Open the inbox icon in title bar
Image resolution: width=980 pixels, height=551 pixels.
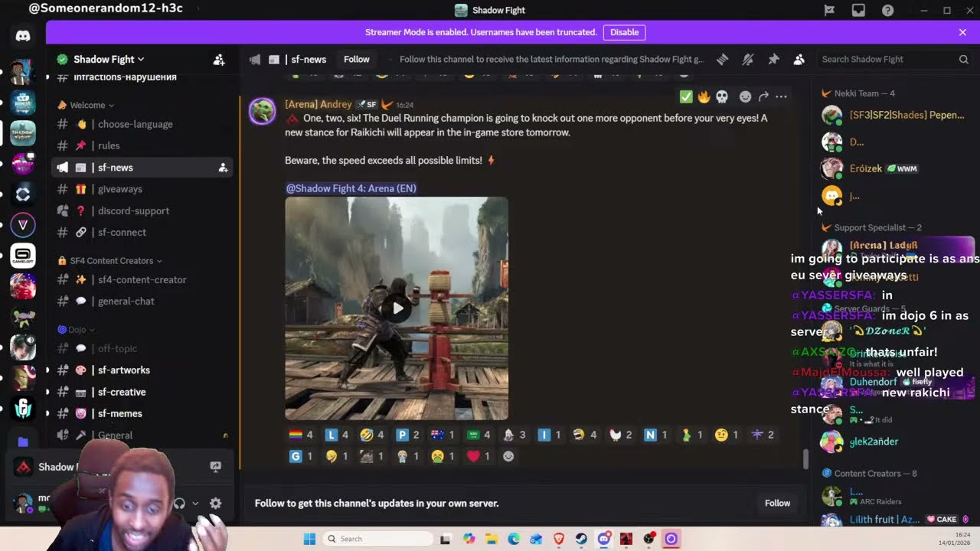click(858, 10)
